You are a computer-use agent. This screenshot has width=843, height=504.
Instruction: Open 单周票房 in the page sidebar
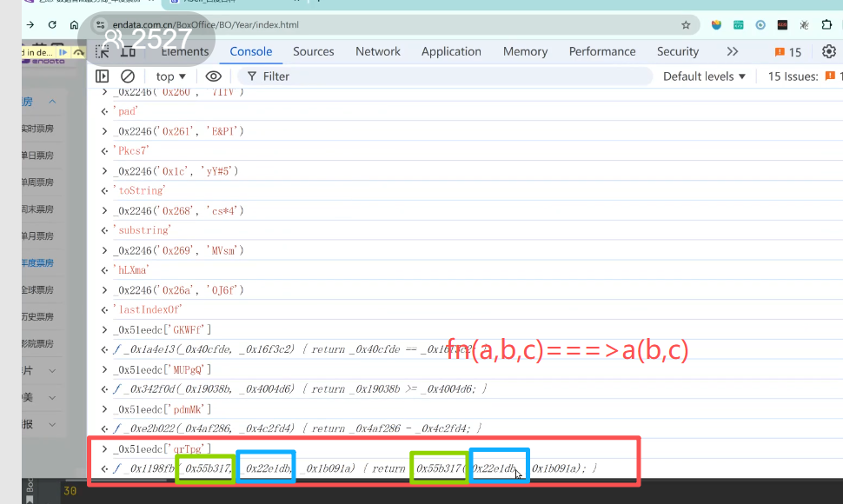click(37, 182)
